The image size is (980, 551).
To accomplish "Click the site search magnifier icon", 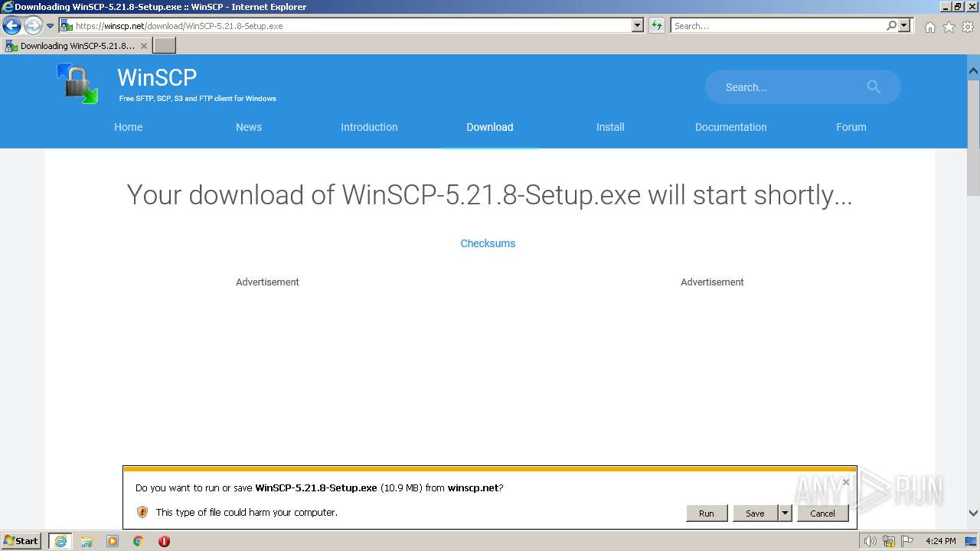I will click(874, 87).
